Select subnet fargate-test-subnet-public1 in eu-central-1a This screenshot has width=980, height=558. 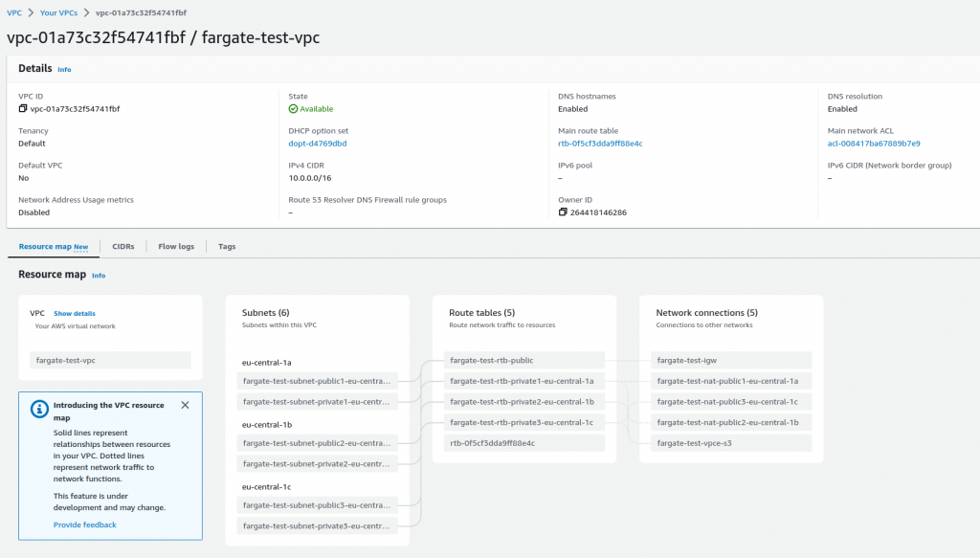[319, 381]
